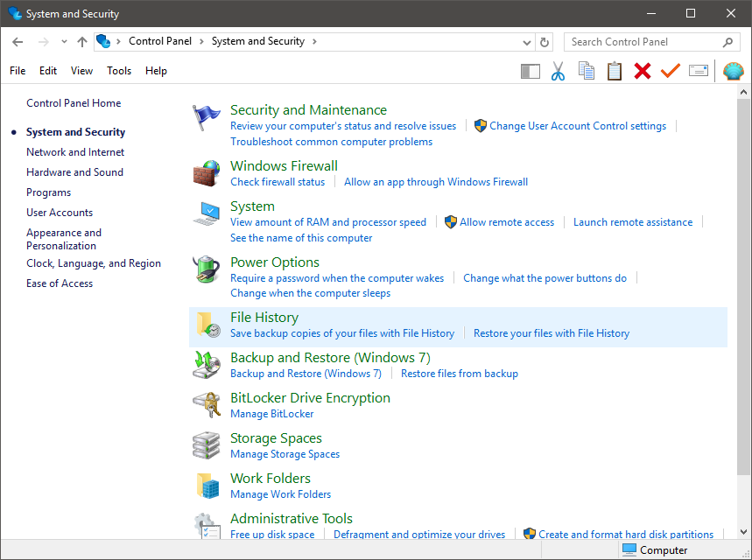Click the Up arrow navigation button
This screenshot has width=752, height=560.
pyautogui.click(x=82, y=42)
